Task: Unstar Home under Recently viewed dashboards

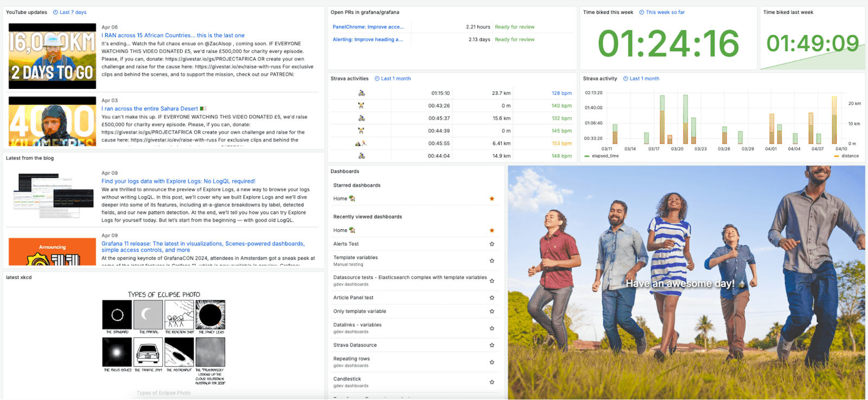Action: pos(492,230)
